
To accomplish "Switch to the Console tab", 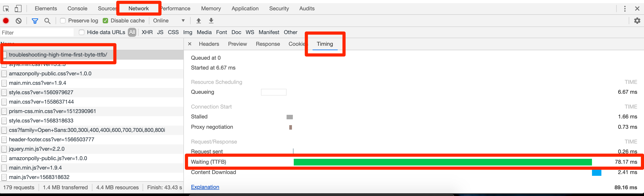I will click(77, 9).
